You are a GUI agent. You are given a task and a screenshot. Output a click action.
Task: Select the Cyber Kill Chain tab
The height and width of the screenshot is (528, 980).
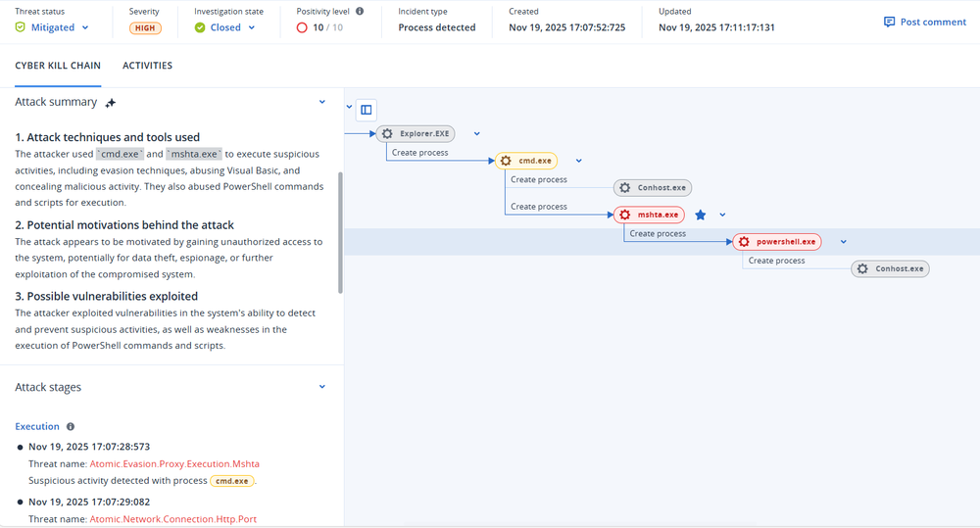[58, 66]
